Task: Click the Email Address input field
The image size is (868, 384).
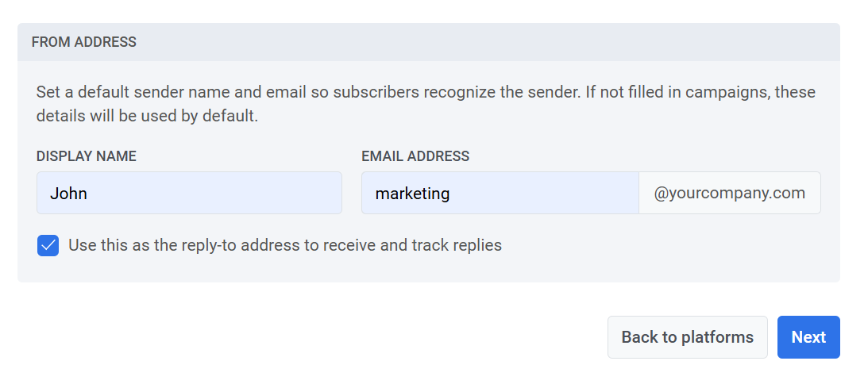Action: pos(500,193)
